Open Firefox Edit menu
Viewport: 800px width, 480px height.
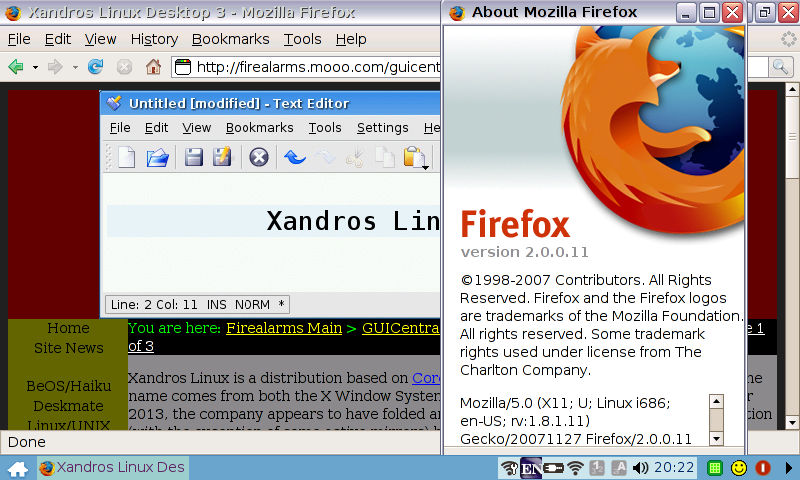(x=58, y=39)
